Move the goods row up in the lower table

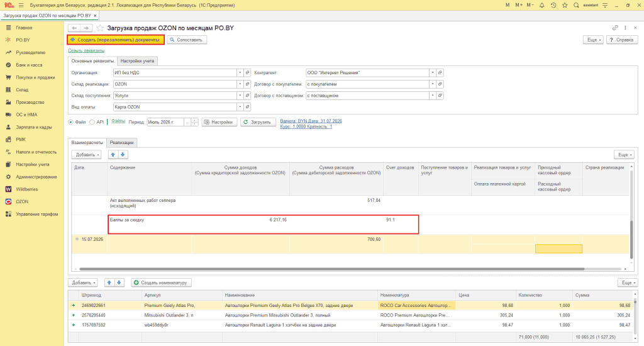(x=109, y=282)
